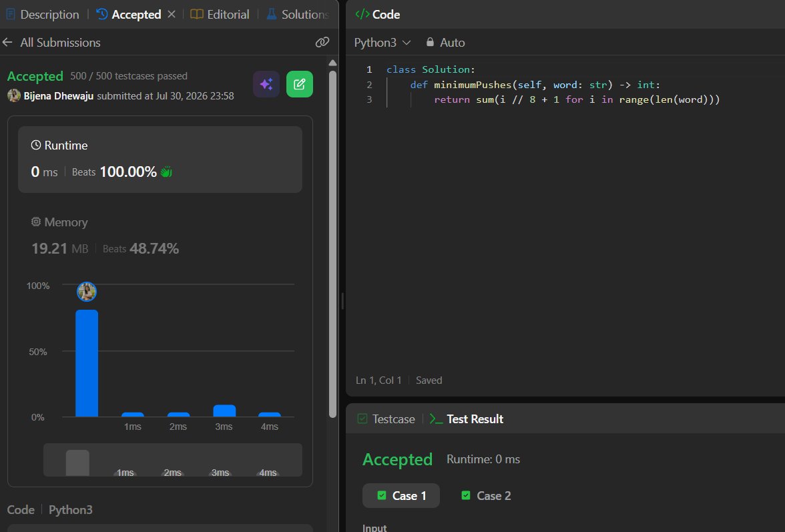The height and width of the screenshot is (532, 785).
Task: Click the Auto lock indicator in editor
Action: pyautogui.click(x=445, y=43)
